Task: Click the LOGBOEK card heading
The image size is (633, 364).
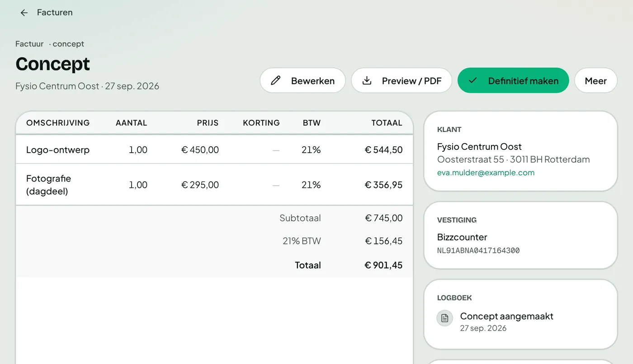Action: click(454, 298)
